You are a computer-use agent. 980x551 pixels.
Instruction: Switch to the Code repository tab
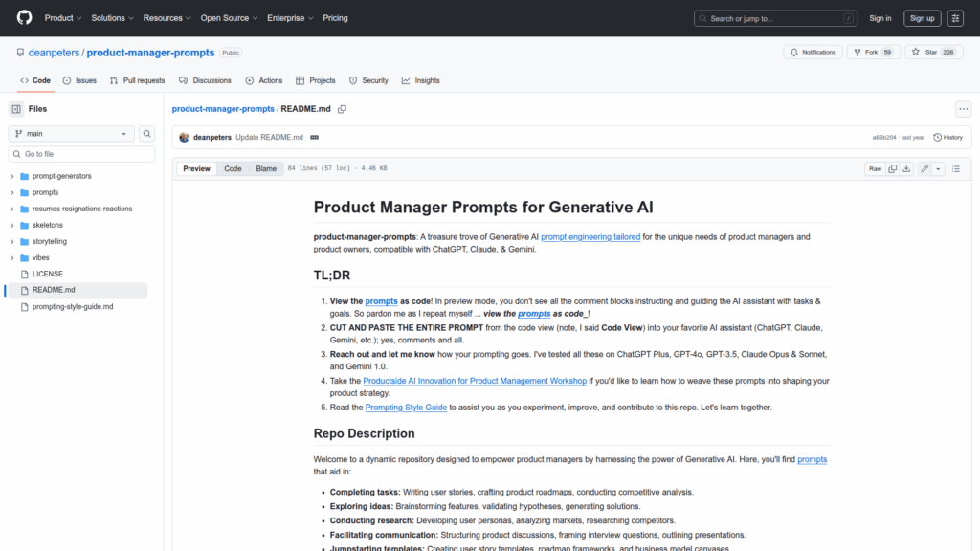[35, 80]
